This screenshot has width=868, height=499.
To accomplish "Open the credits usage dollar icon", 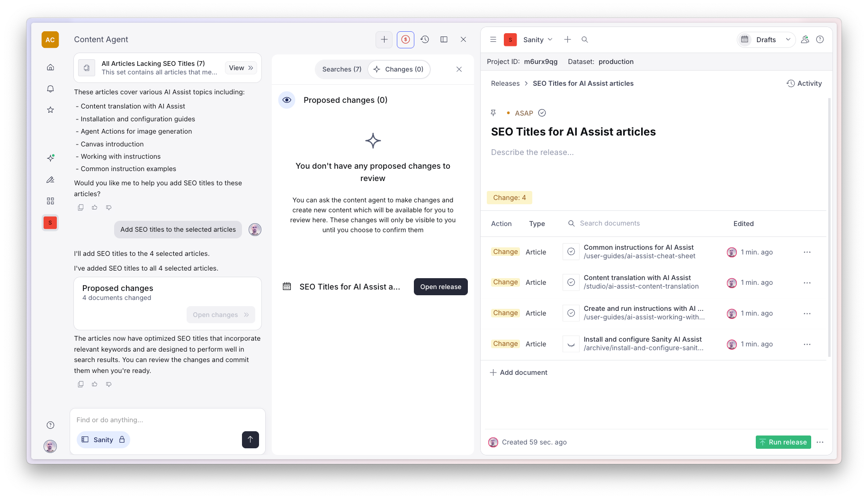I will (405, 40).
